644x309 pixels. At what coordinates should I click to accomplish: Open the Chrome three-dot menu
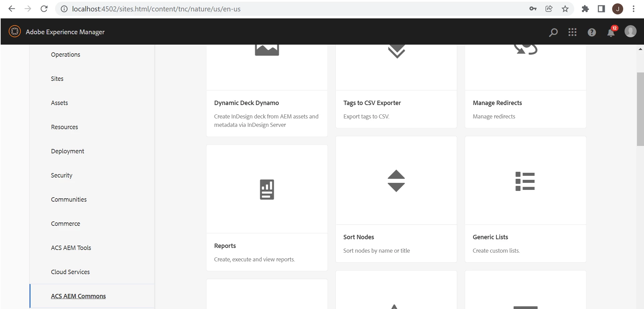tap(634, 9)
